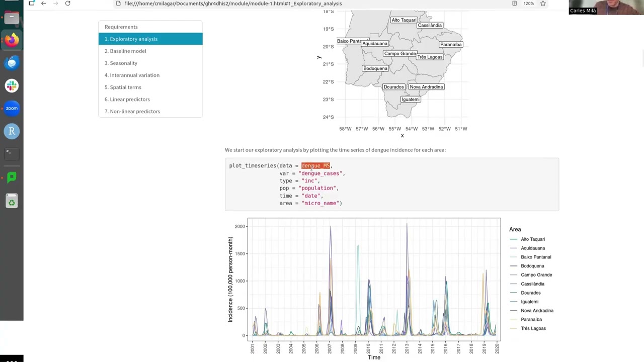
Task: Go back to the previous page
Action: tap(43, 4)
